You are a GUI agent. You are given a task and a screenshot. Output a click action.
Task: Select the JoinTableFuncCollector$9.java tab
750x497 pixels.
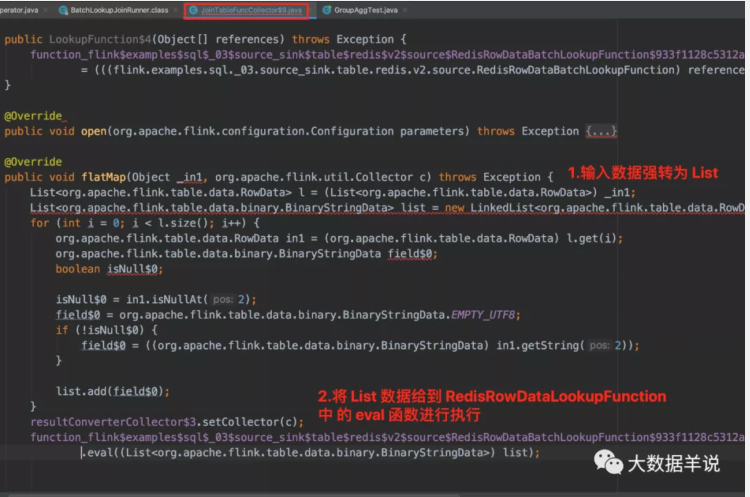(x=251, y=9)
